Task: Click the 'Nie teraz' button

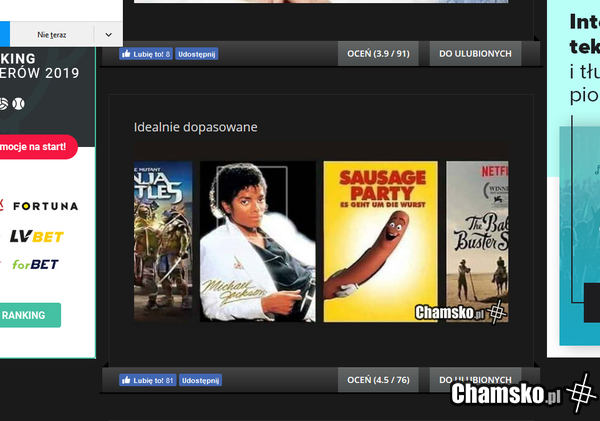Action: click(x=52, y=35)
